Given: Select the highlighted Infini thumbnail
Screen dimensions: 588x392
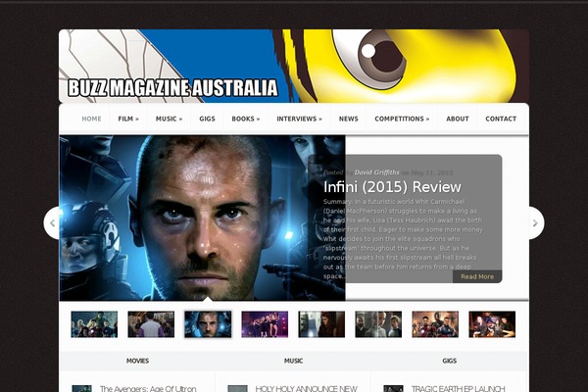Looking at the screenshot, I should (208, 324).
